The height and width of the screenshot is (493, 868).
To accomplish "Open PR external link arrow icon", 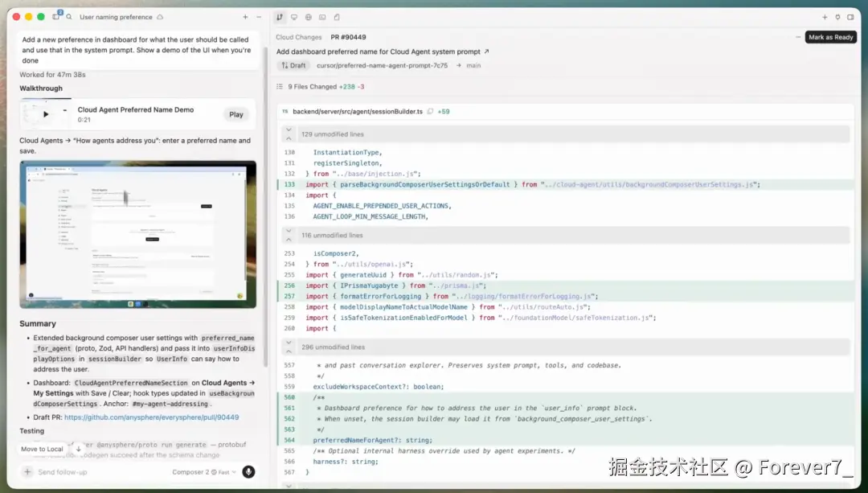I will coord(486,51).
